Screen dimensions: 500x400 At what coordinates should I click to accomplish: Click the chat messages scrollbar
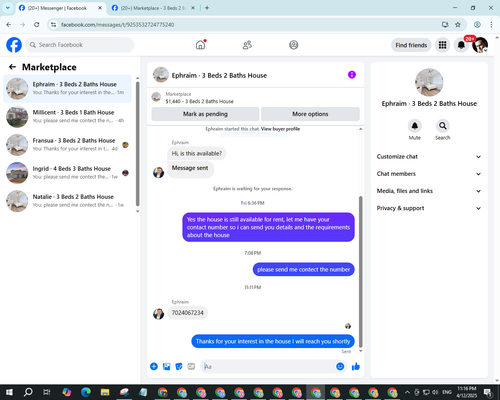pyautogui.click(x=360, y=272)
